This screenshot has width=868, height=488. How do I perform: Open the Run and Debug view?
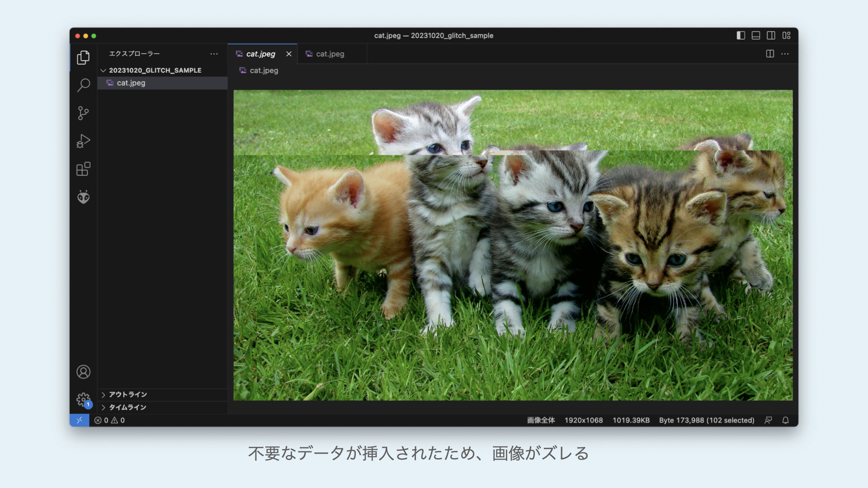(83, 141)
